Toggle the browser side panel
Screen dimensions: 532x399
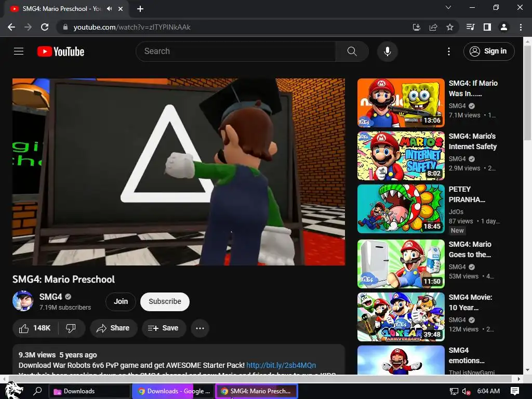pos(487,27)
